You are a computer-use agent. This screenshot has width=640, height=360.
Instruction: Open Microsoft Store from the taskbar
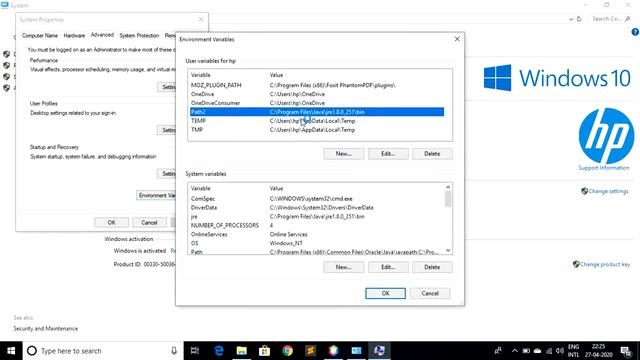[x=264, y=351]
